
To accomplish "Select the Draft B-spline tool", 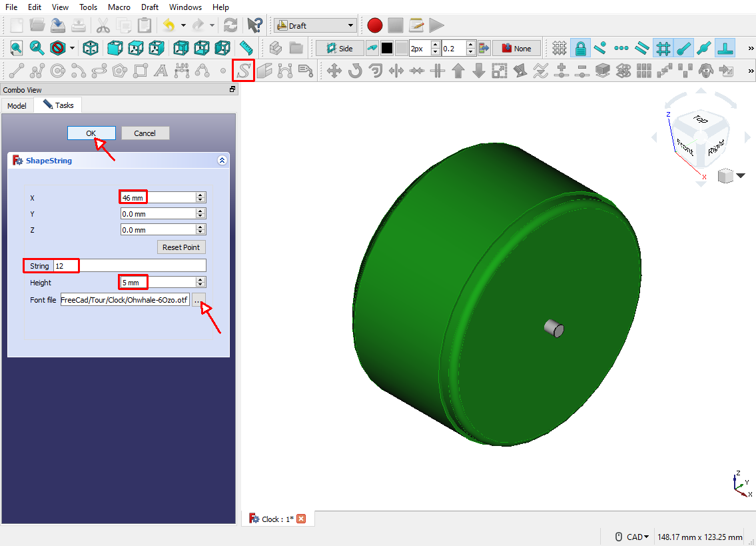I will point(202,71).
